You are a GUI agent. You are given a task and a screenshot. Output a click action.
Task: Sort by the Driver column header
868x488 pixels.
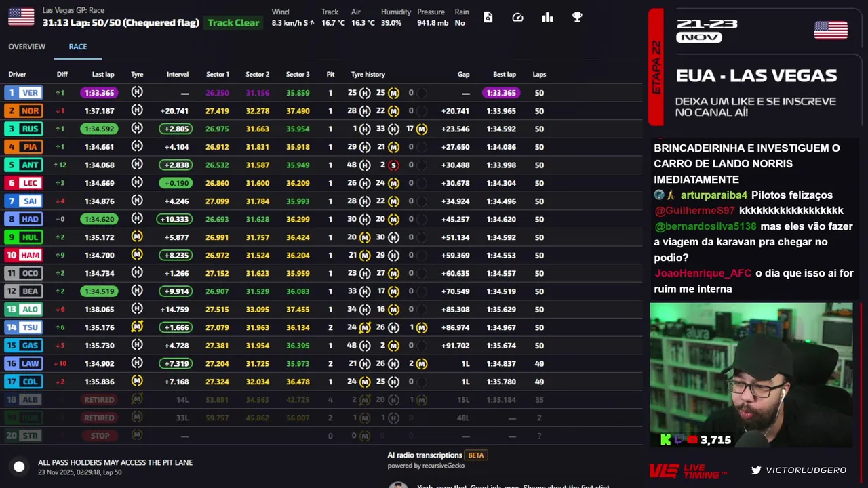17,75
